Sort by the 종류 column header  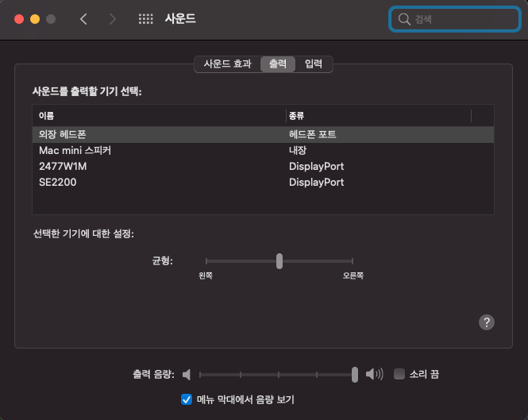379,116
